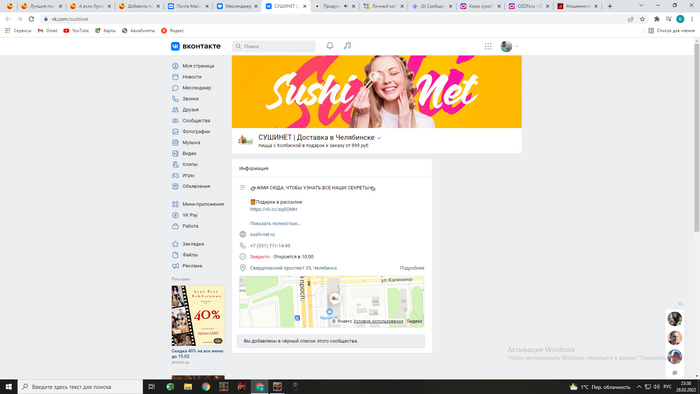
Task: Open Chrome extensions puzzle icon
Action: 656,19
